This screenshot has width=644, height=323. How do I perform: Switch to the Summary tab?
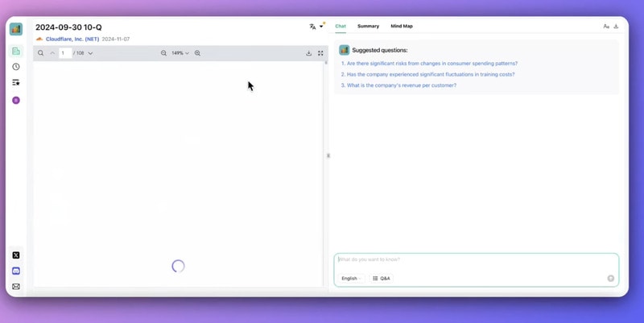click(x=368, y=27)
